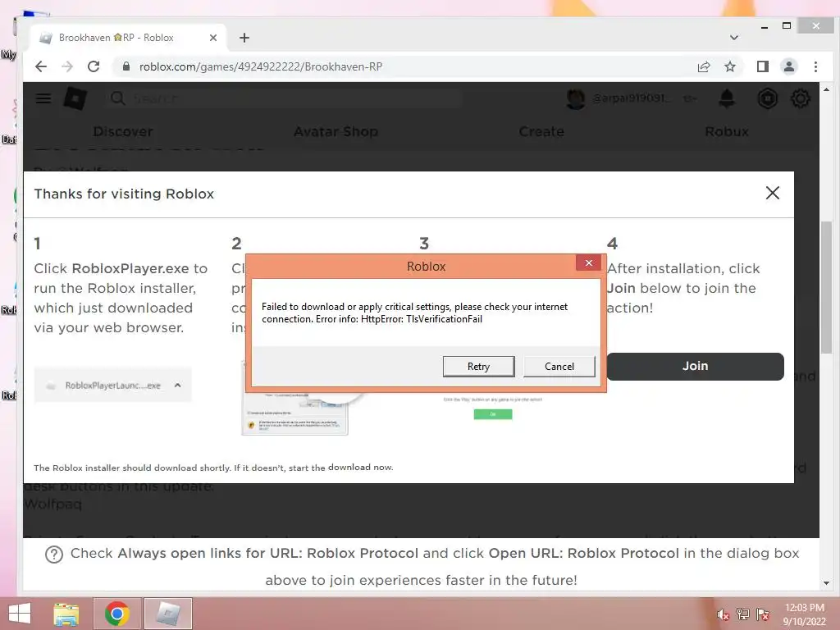Click the padlock site info icon
This screenshot has height=630, width=840.
126,66
